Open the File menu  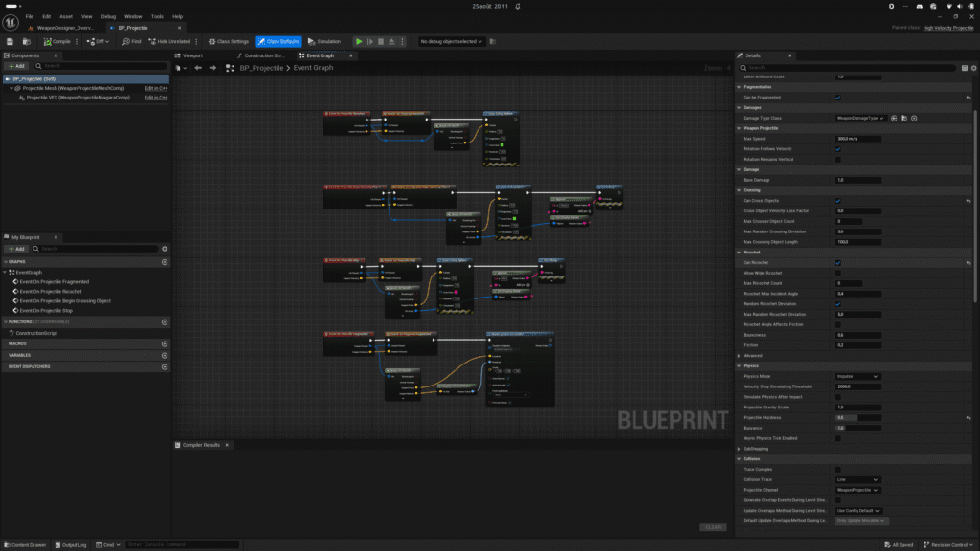[30, 17]
